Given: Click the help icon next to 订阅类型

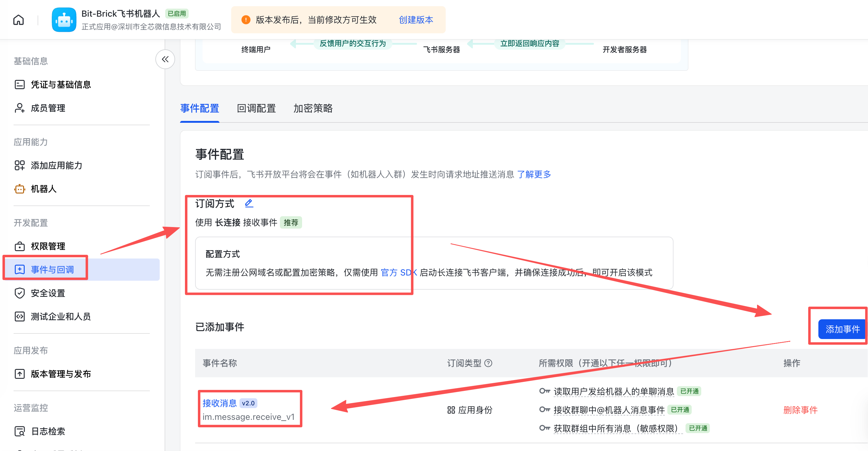Looking at the screenshot, I should coord(488,363).
